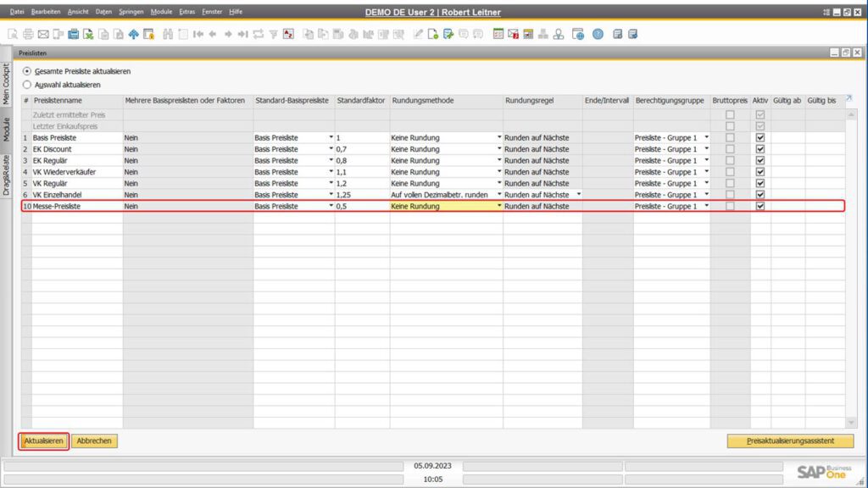
Task: Select the Auswahl aktualisieren radio button
Action: point(27,85)
